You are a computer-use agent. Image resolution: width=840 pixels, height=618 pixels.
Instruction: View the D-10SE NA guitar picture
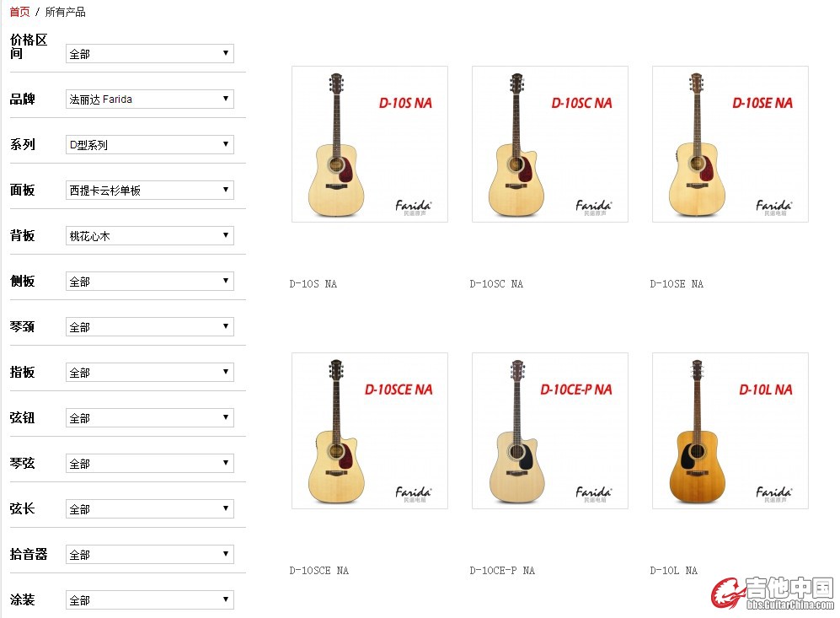click(x=730, y=144)
